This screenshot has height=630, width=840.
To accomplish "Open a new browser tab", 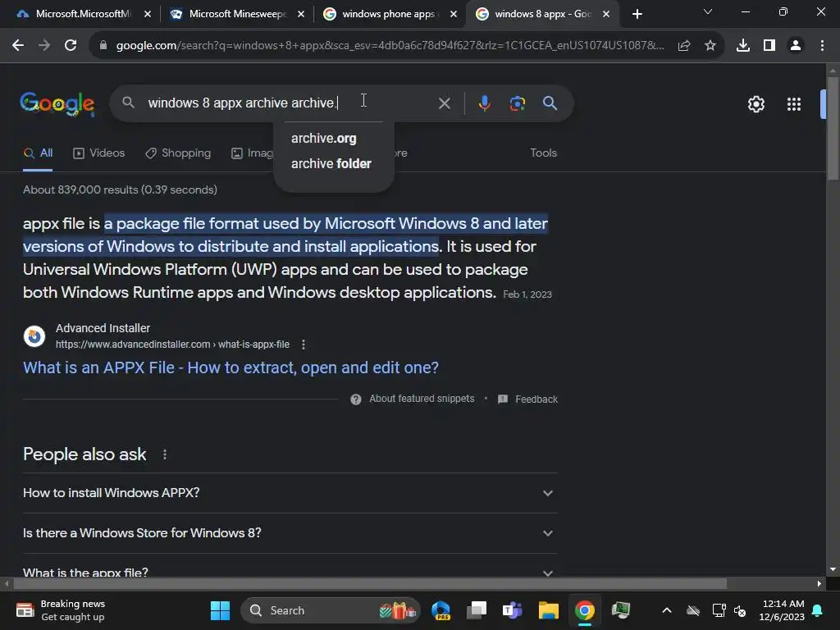I will tap(637, 14).
